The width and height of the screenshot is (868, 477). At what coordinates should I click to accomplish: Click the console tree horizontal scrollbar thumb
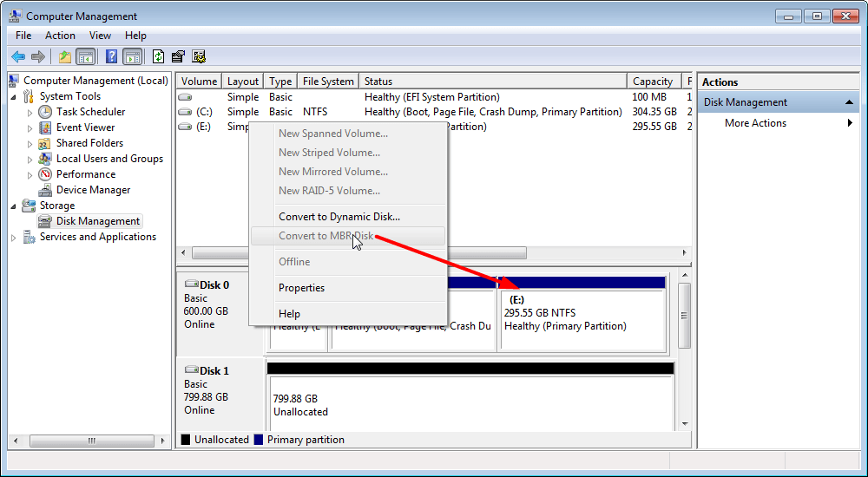pos(92,441)
